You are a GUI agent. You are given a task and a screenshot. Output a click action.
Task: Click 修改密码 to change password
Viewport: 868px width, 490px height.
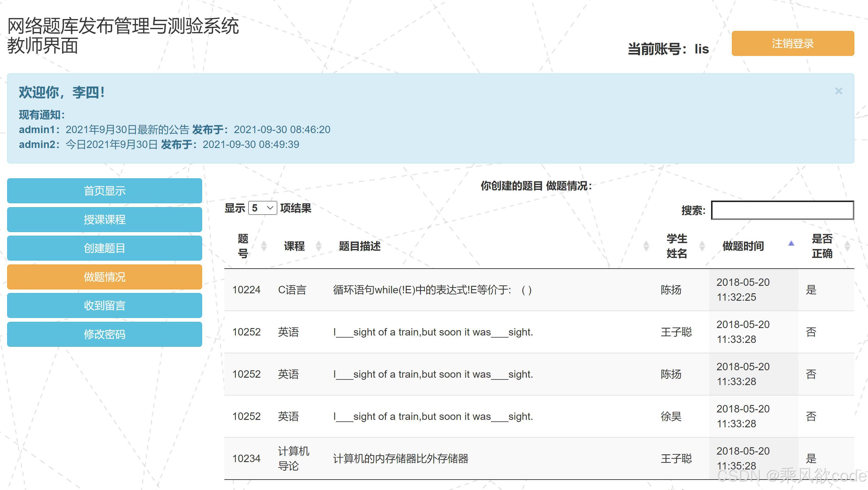click(x=104, y=334)
